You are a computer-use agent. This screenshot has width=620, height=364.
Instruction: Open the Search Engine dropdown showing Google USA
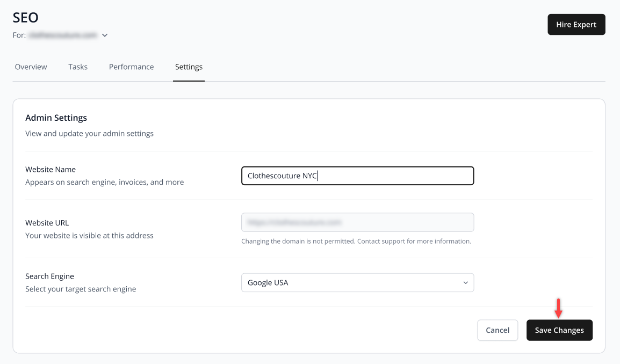[357, 282]
